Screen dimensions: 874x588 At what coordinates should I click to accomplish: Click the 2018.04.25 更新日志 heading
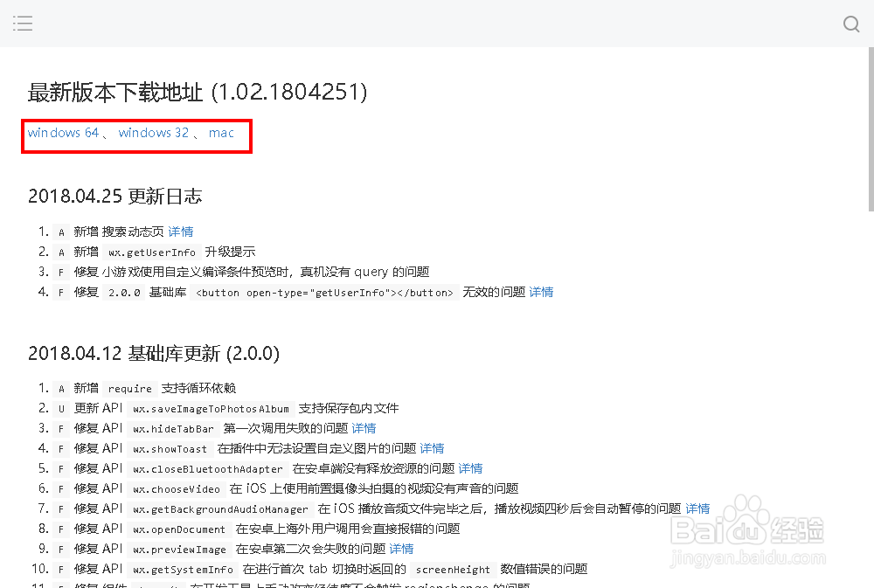(114, 196)
